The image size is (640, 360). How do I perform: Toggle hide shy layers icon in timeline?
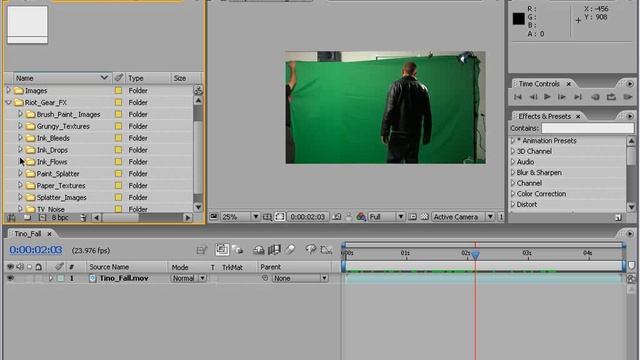click(258, 250)
